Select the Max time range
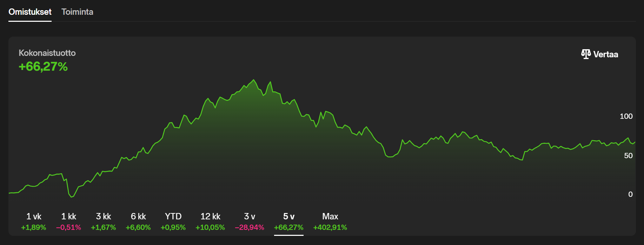644x245 pixels. (330, 221)
